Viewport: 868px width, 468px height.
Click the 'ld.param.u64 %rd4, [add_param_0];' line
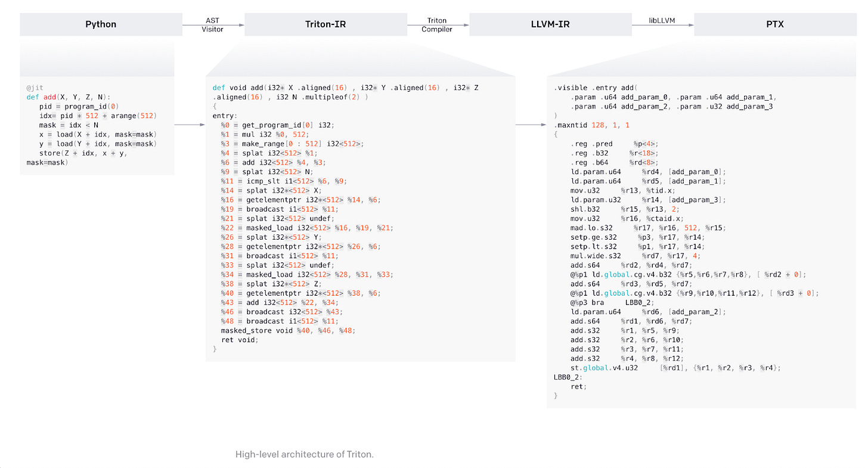coord(649,172)
